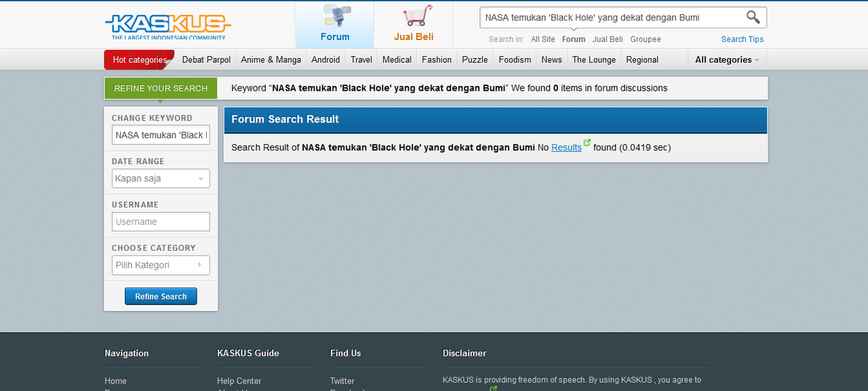This screenshot has width=868, height=391.
Task: Open the Forum tab
Action: click(x=334, y=25)
